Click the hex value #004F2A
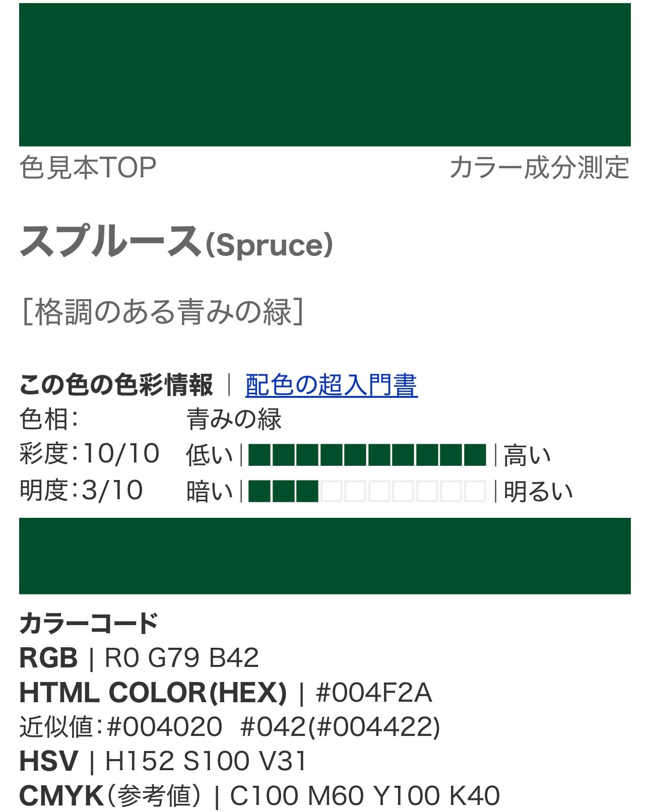This screenshot has height=812, width=650. pos(374,693)
